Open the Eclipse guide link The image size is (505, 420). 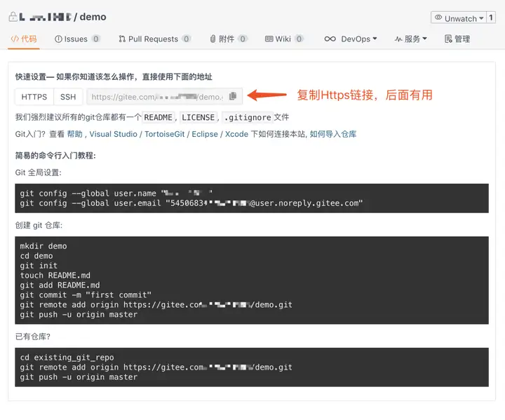coord(205,134)
